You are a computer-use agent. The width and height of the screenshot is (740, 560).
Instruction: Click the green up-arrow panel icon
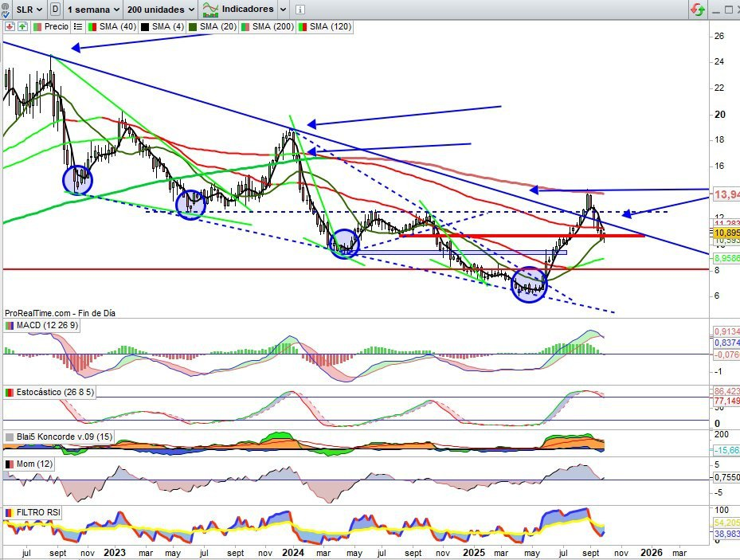point(22,26)
